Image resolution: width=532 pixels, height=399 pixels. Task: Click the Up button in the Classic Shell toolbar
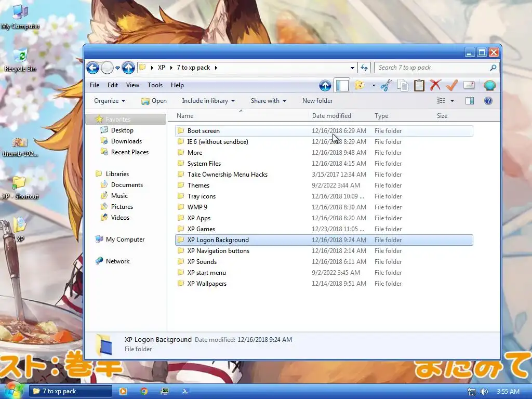[325, 86]
